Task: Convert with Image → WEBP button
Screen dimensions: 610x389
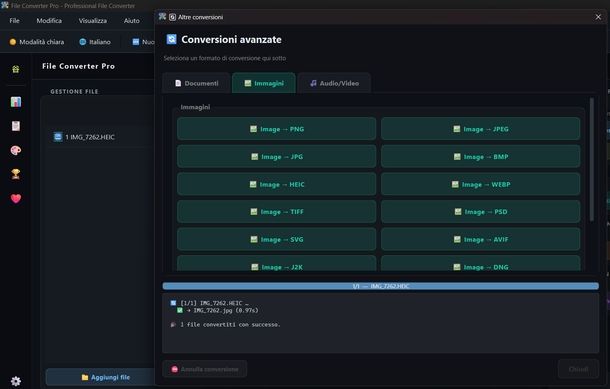Action: pyautogui.click(x=480, y=184)
